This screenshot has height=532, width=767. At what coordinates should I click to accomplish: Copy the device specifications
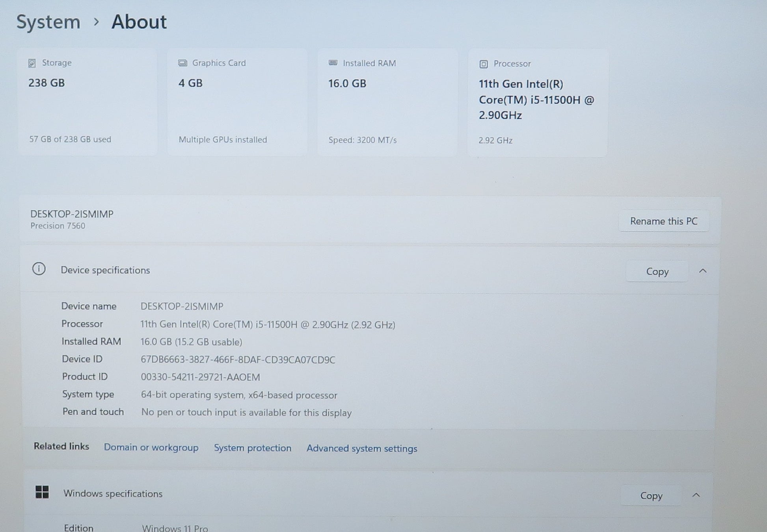pyautogui.click(x=657, y=271)
